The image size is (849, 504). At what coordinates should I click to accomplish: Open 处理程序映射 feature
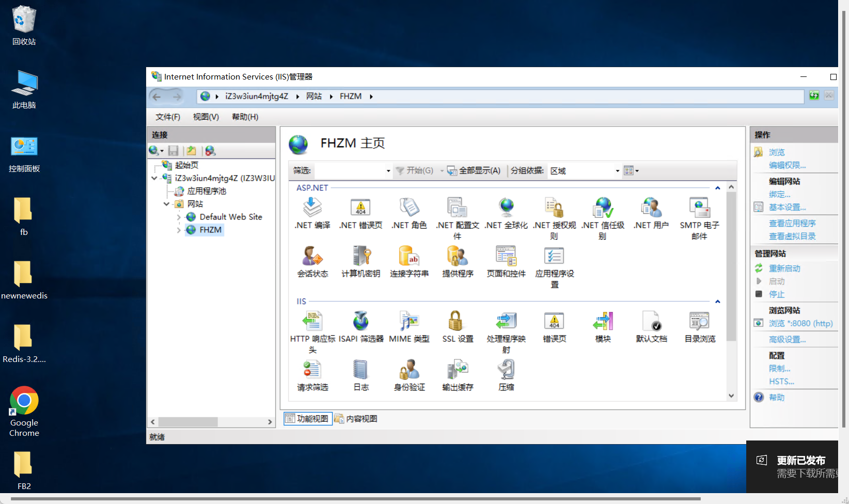(506, 333)
